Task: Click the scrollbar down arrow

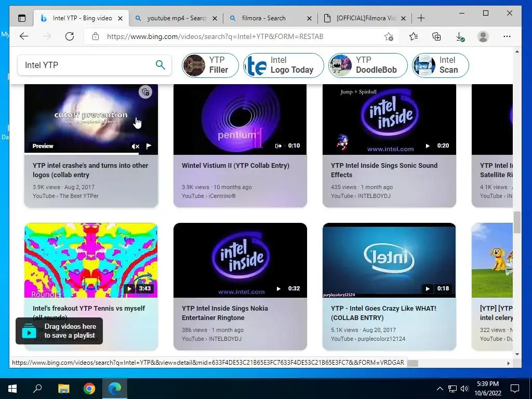Action: coord(517,354)
